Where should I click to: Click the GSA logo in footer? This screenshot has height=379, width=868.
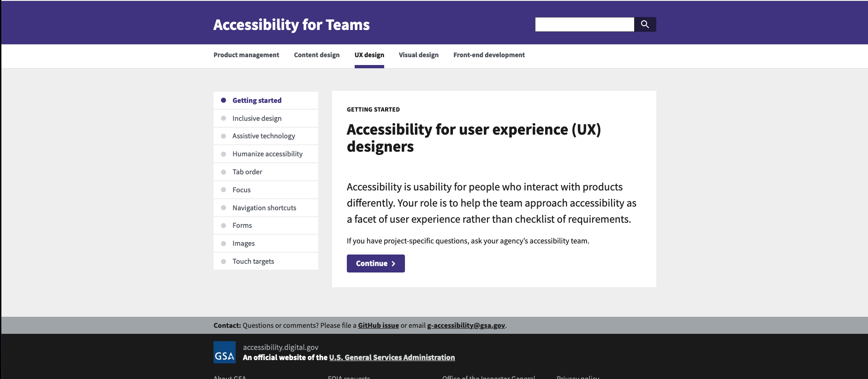[225, 352]
